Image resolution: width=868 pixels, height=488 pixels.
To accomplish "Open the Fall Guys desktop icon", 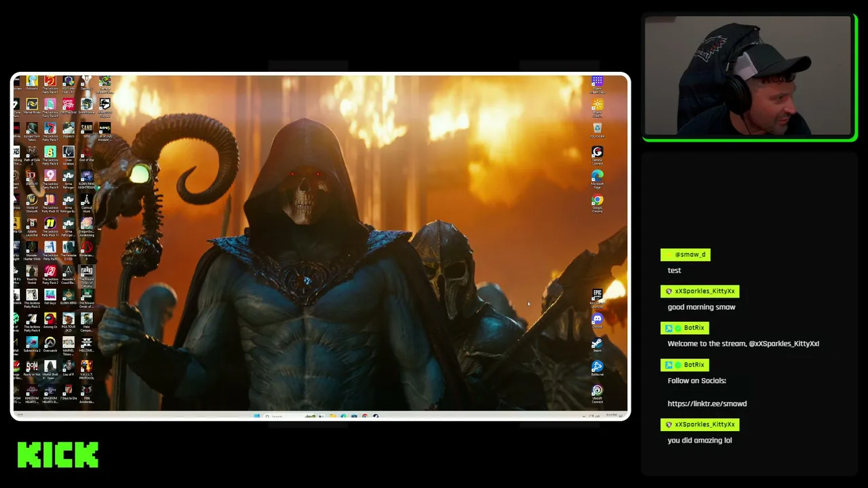I will 50,297.
